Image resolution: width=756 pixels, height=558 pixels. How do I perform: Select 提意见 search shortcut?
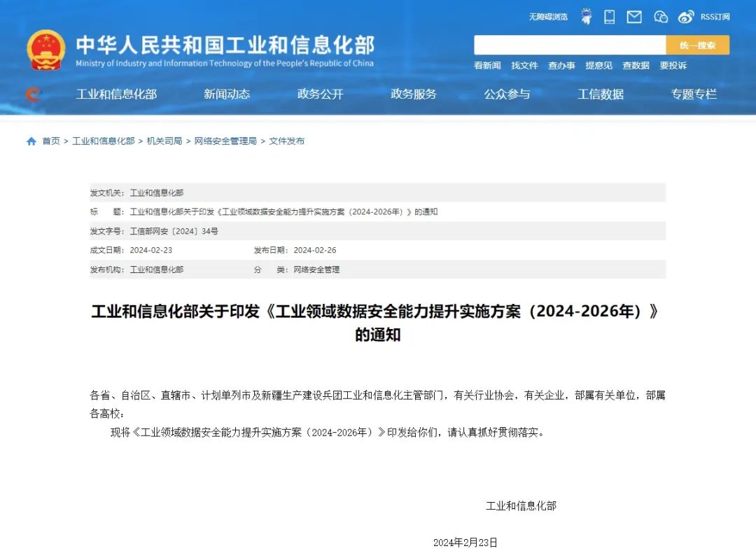[598, 65]
